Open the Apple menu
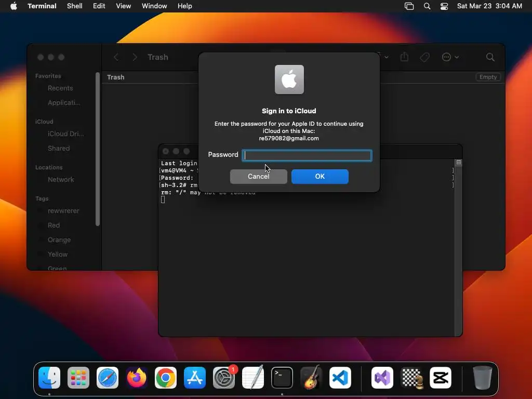This screenshot has height=399, width=532. 14,6
